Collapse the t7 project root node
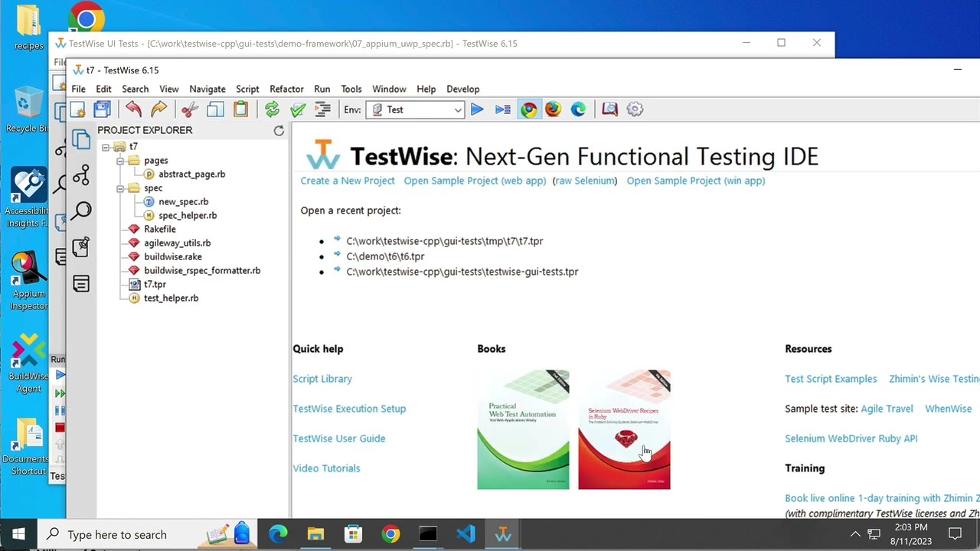Image resolution: width=980 pixels, height=551 pixels. point(106,147)
